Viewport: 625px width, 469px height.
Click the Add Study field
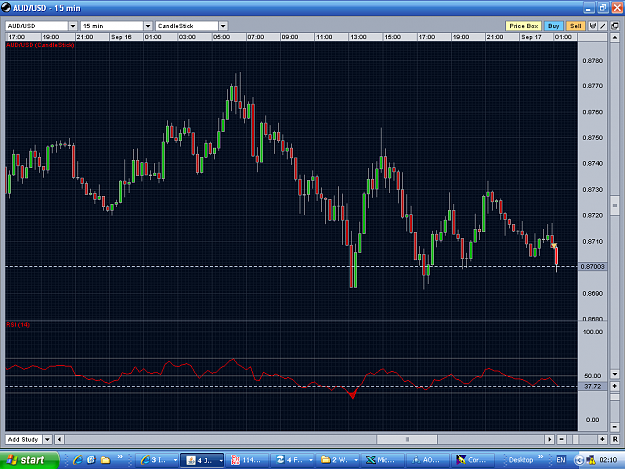[24, 440]
